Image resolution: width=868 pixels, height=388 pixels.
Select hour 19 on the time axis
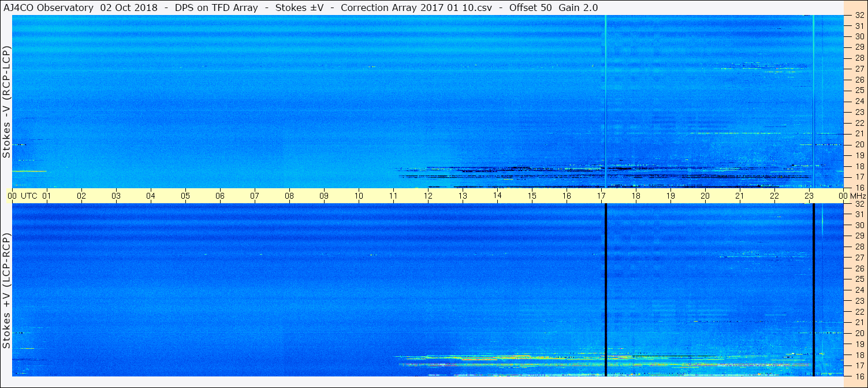pyautogui.click(x=670, y=196)
